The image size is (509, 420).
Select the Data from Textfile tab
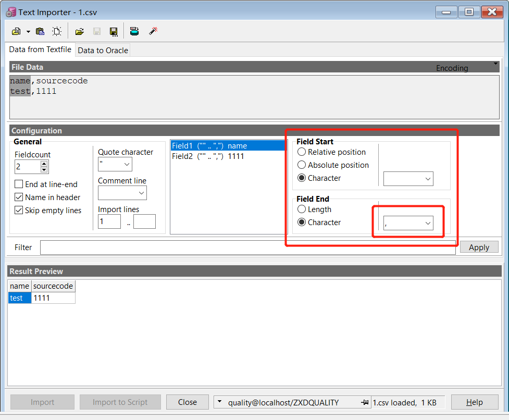point(40,50)
